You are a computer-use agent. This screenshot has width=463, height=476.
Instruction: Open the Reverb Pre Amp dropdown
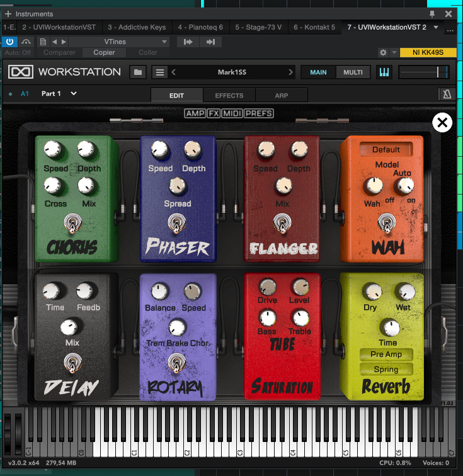click(386, 354)
